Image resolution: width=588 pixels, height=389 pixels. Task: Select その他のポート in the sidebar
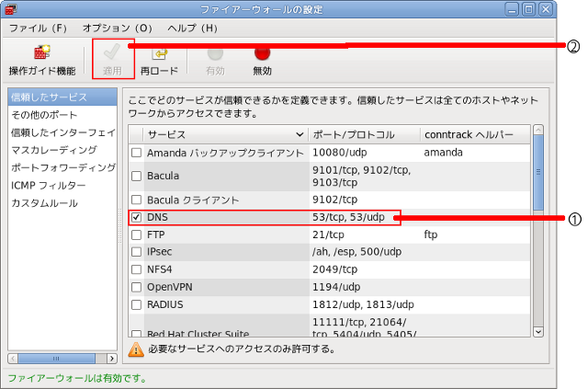(x=44, y=115)
